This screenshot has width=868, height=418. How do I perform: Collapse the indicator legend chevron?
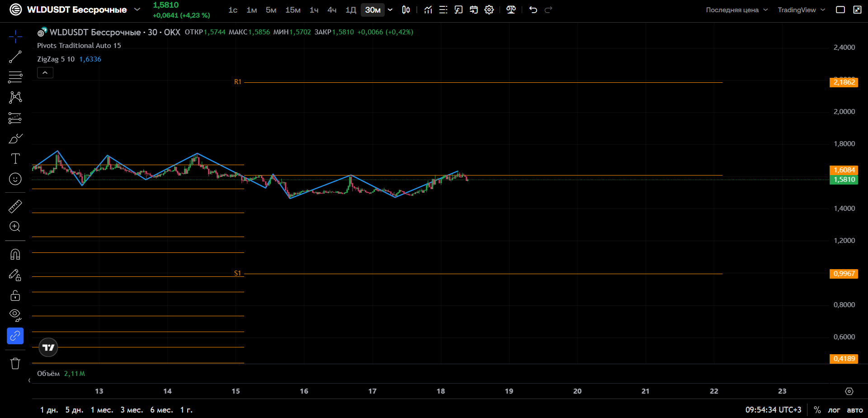(45, 72)
